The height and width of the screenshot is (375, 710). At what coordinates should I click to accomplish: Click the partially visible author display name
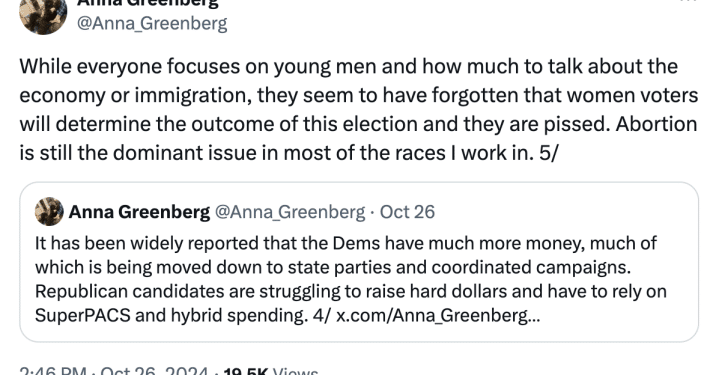click(148, 4)
